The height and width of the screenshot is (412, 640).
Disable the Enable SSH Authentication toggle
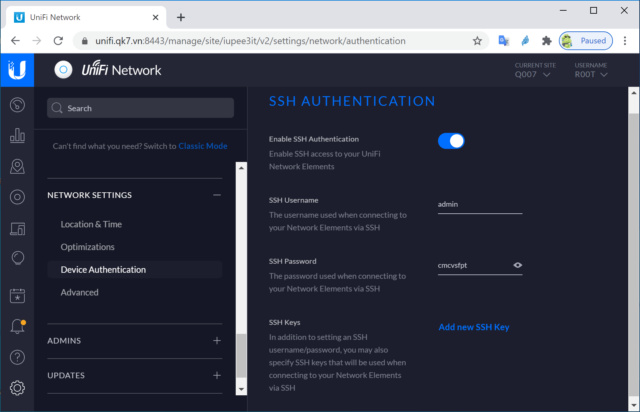coord(451,141)
